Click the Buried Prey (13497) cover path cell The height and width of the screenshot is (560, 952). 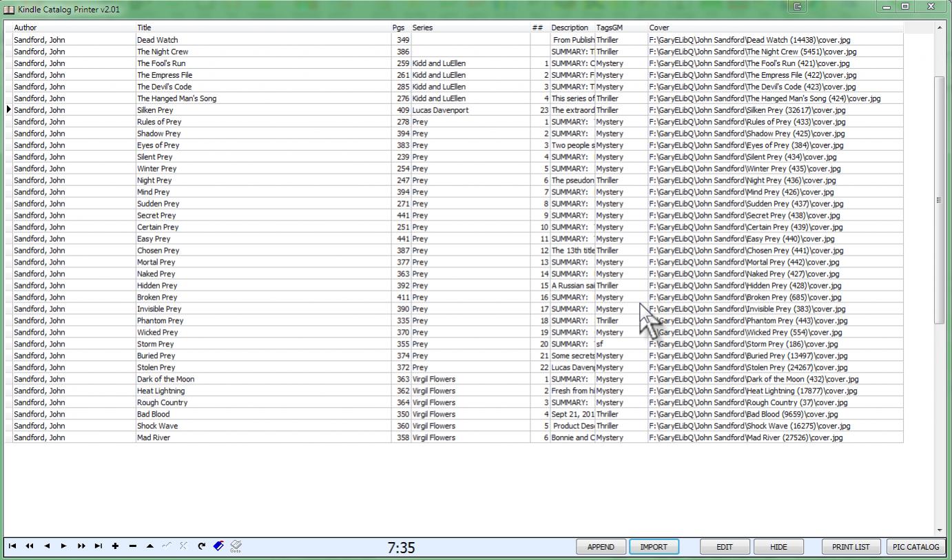[x=775, y=356]
